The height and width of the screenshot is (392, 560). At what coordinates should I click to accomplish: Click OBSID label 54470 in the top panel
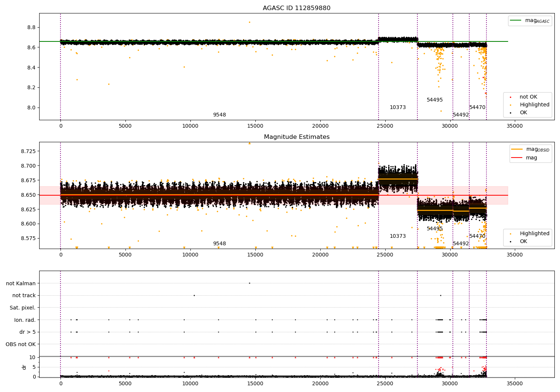[477, 108]
